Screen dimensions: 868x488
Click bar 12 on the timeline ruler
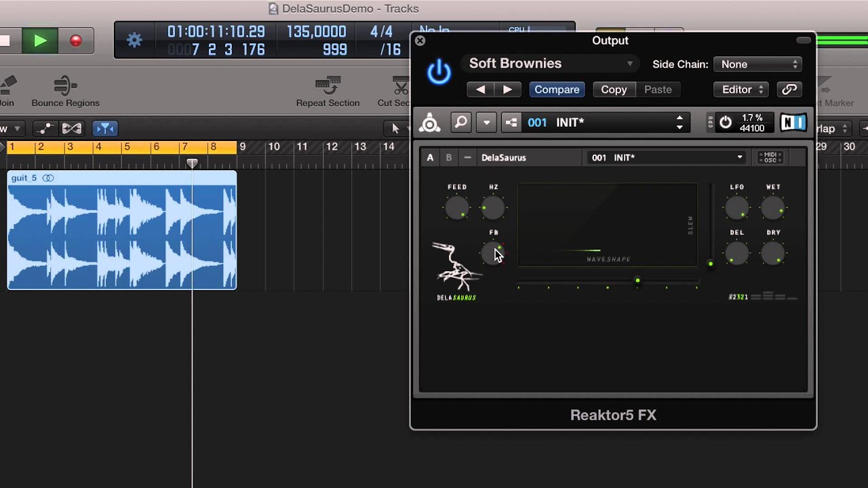pyautogui.click(x=332, y=146)
